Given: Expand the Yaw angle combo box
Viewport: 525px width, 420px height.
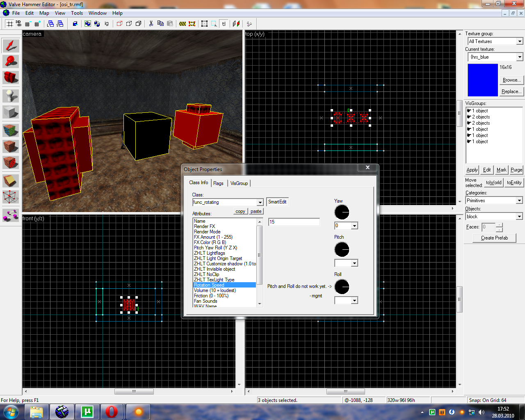Looking at the screenshot, I should point(354,226).
